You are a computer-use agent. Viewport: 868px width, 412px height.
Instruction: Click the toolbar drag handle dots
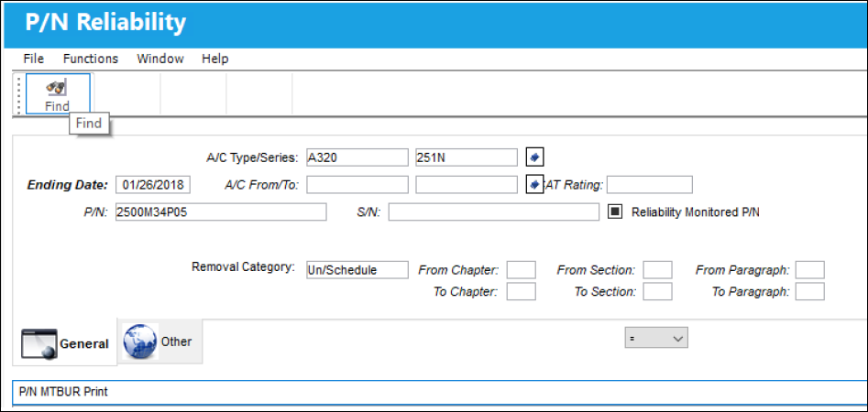[x=19, y=94]
